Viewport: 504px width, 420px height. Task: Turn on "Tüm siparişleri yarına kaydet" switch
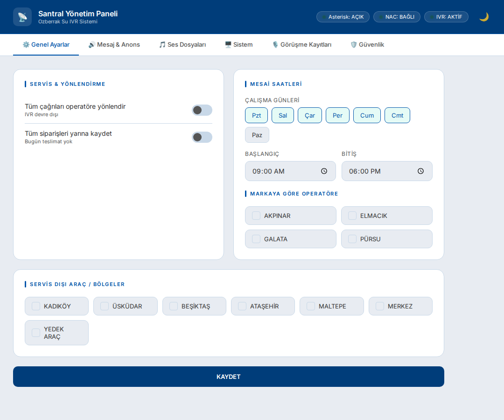[202, 137]
